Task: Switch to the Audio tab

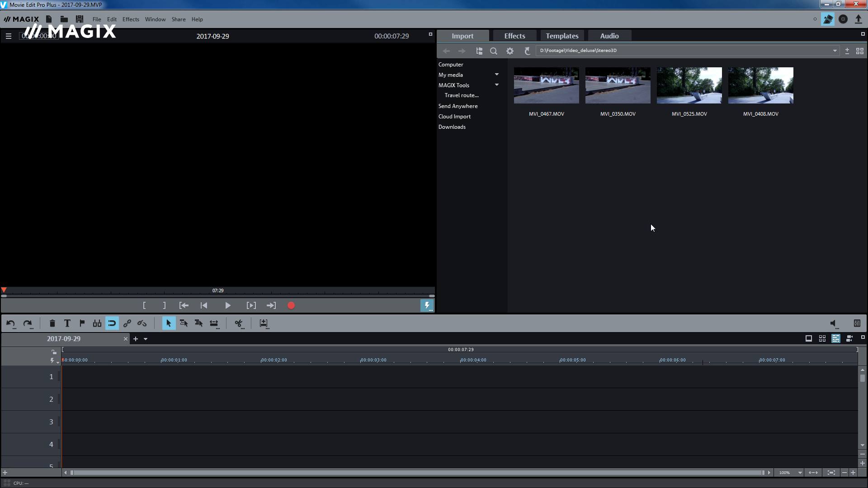Action: 609,36
